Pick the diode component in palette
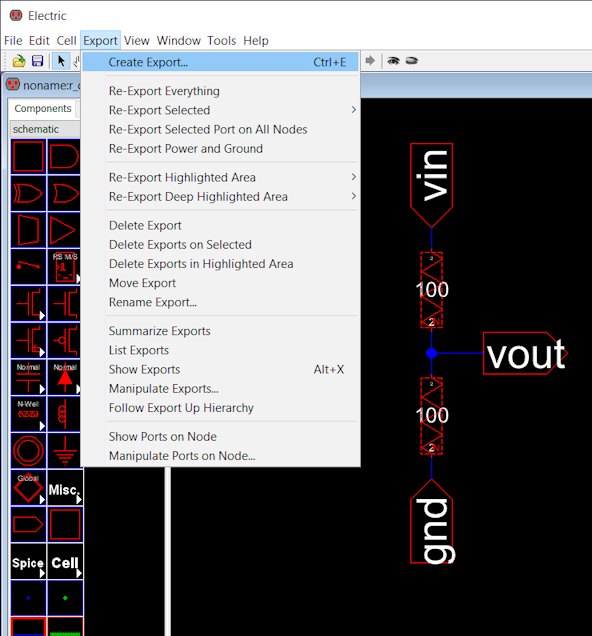Image resolution: width=592 pixels, height=636 pixels. point(65,377)
